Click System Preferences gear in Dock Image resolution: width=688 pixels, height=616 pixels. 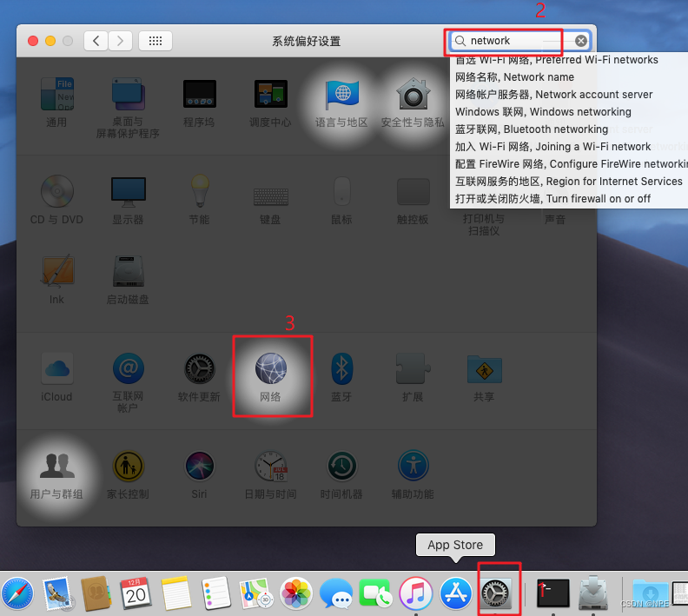[x=496, y=593]
